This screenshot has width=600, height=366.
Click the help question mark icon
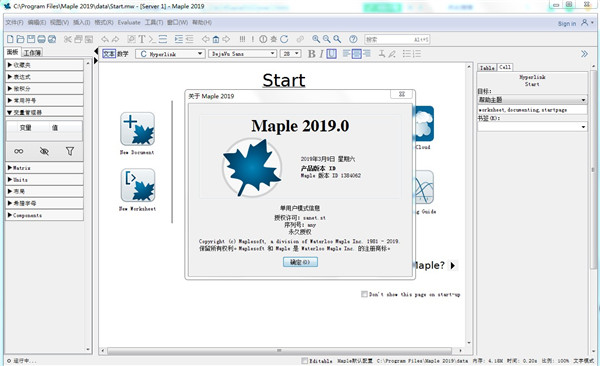click(353, 39)
